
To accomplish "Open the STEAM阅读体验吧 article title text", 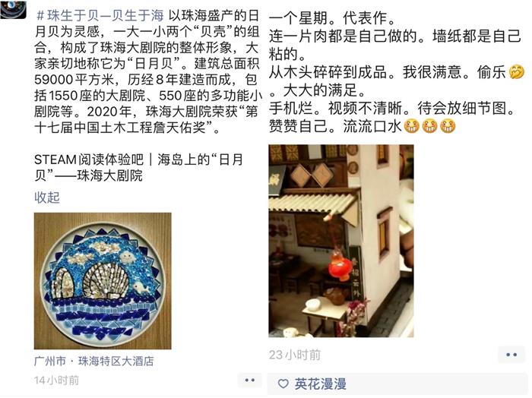I will [x=139, y=167].
